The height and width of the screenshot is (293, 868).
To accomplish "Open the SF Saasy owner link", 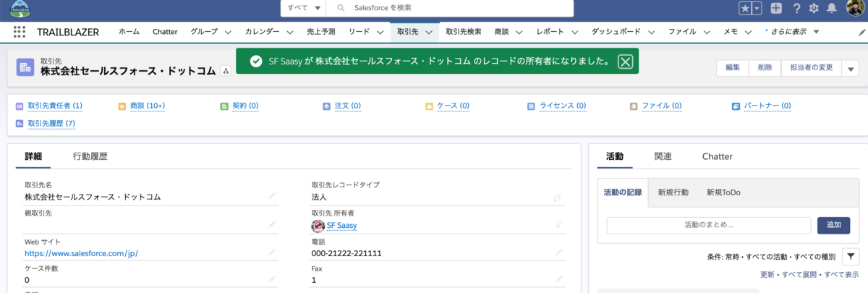I will (x=341, y=226).
